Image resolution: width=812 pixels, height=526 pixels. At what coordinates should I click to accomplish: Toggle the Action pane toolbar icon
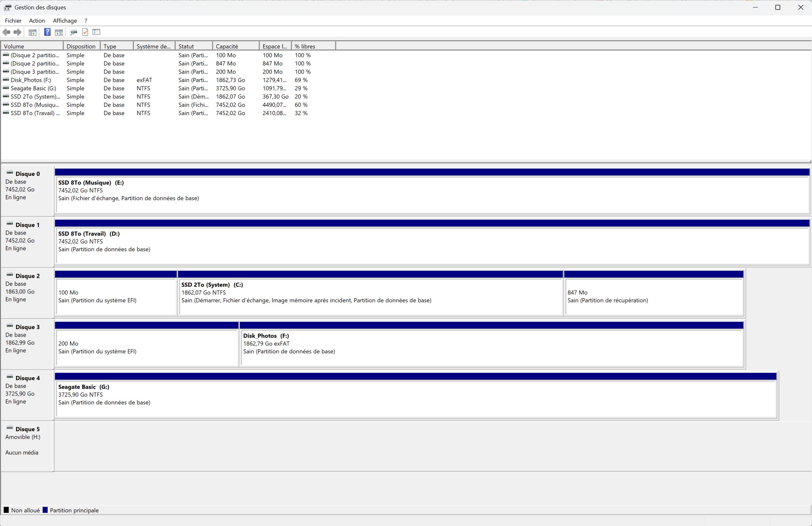[59, 32]
